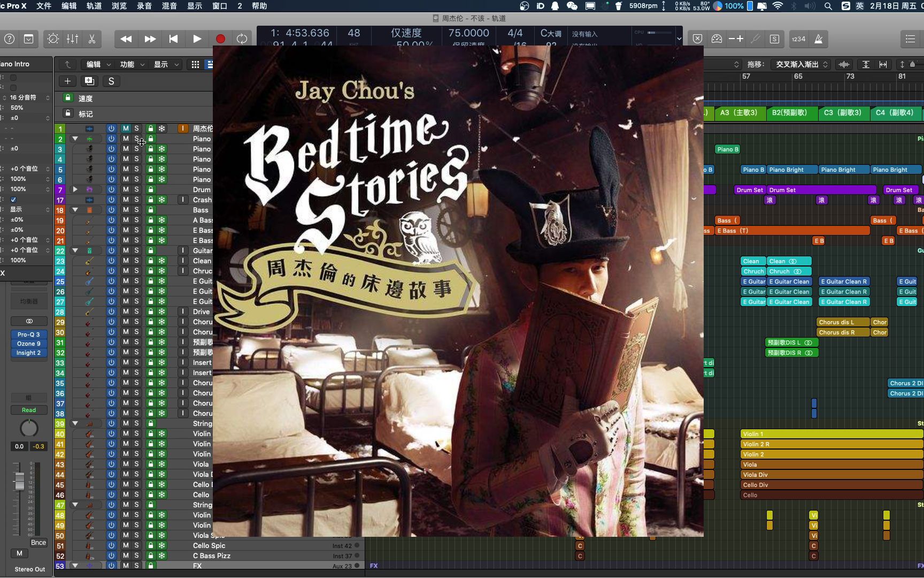Screen dimensions: 924x578
Task: Toggle Low Latency Mode gauge icon
Action: point(717,39)
